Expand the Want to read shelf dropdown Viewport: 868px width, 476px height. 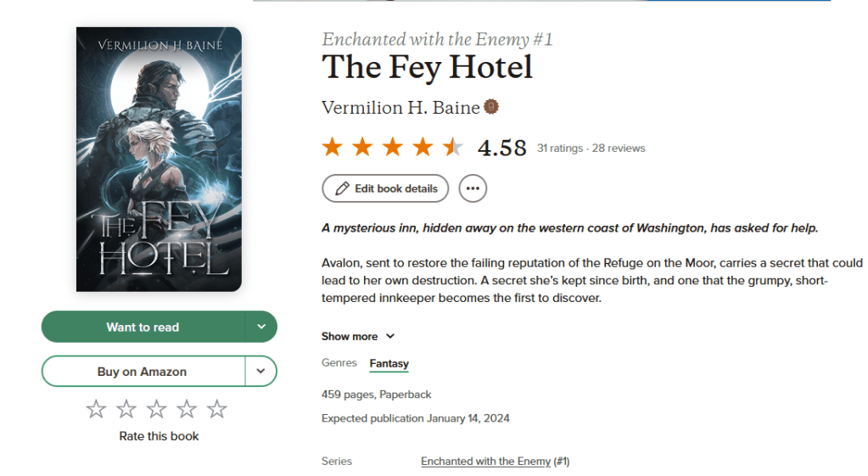point(261,327)
